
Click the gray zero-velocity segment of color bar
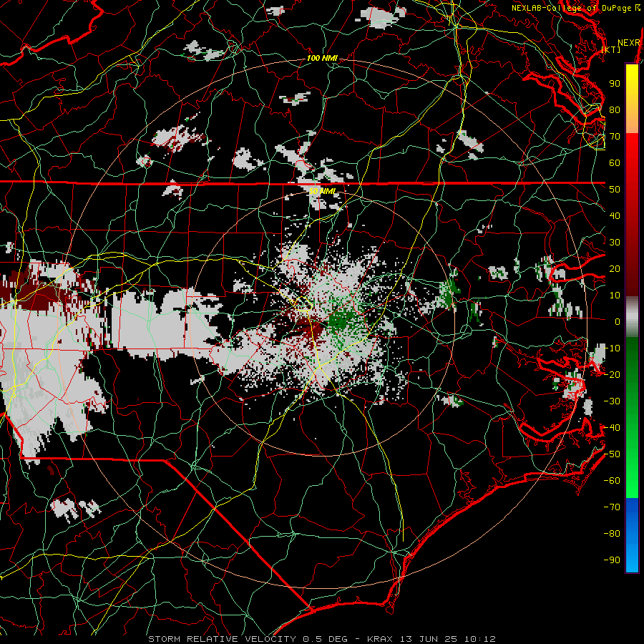(x=632, y=317)
